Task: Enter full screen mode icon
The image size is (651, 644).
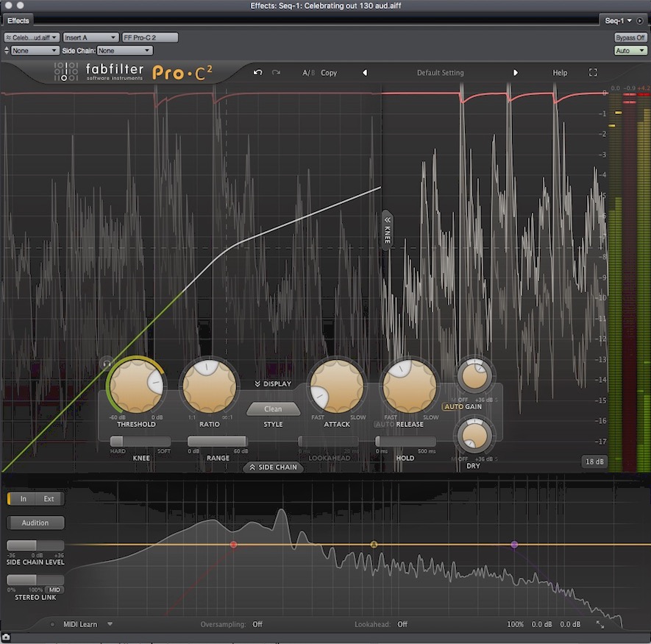Action: pos(593,73)
